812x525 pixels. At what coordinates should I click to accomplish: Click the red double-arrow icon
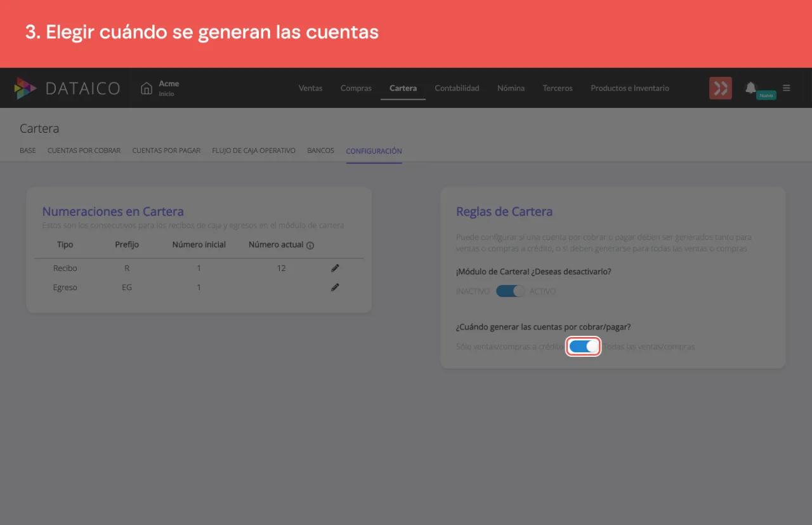pos(721,88)
